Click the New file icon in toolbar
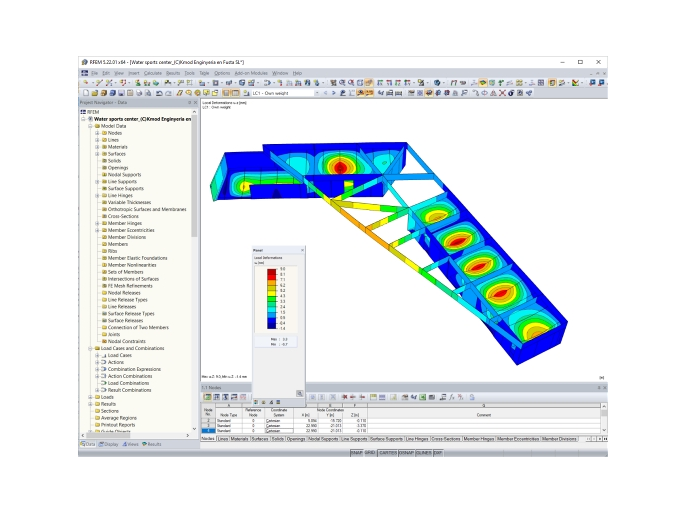Screen dimensions: 686x514 pos(86,93)
